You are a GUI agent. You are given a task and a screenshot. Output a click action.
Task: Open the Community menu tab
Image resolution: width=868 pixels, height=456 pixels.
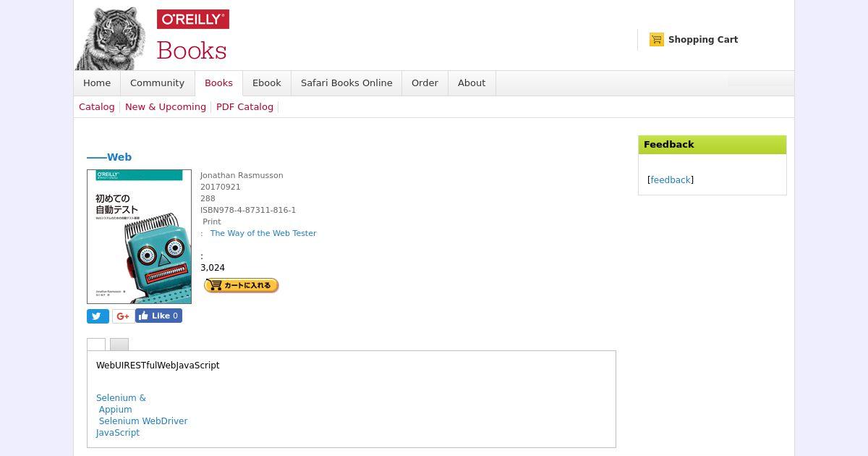157,83
